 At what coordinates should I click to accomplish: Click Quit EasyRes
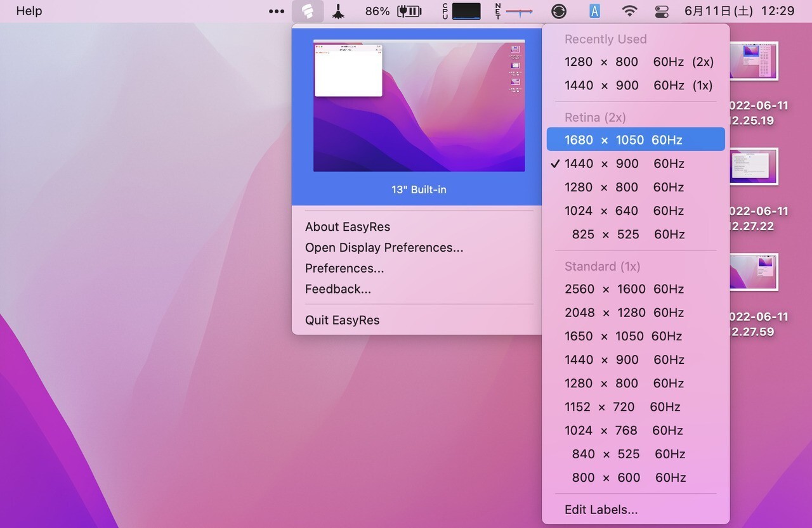tap(342, 320)
